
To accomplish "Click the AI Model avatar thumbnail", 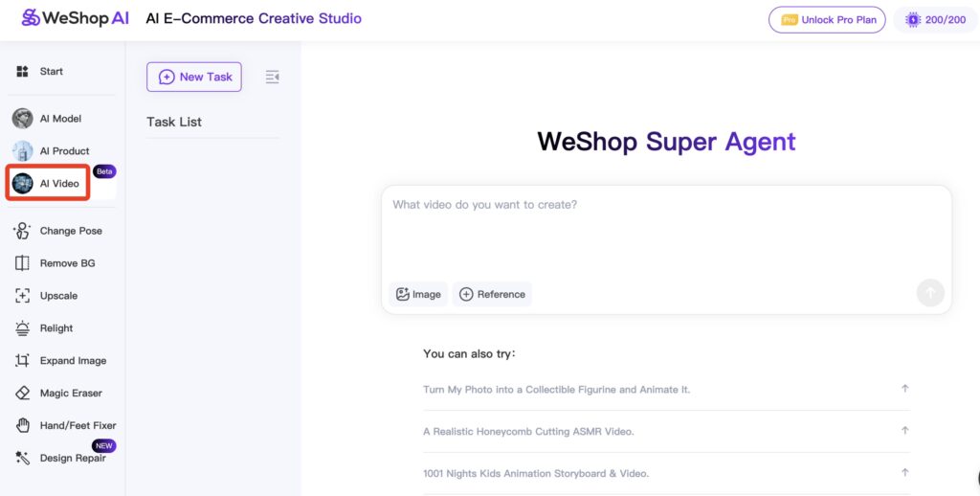I will click(23, 118).
